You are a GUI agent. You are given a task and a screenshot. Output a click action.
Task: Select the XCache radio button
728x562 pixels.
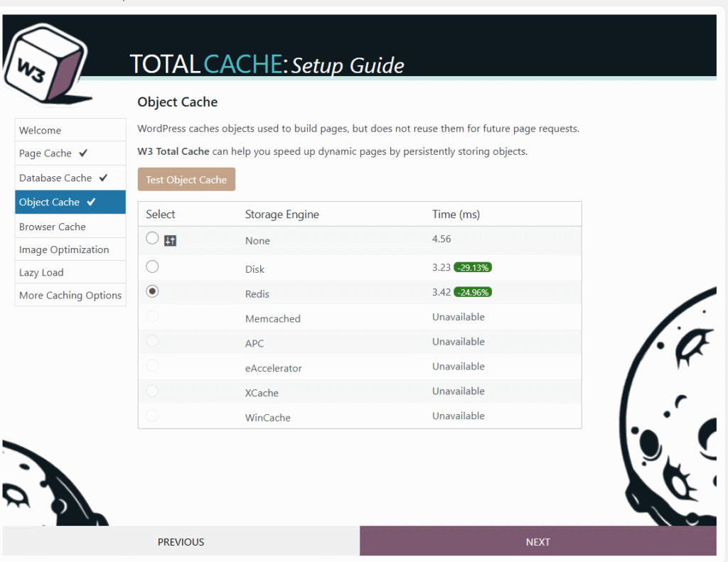tap(152, 391)
